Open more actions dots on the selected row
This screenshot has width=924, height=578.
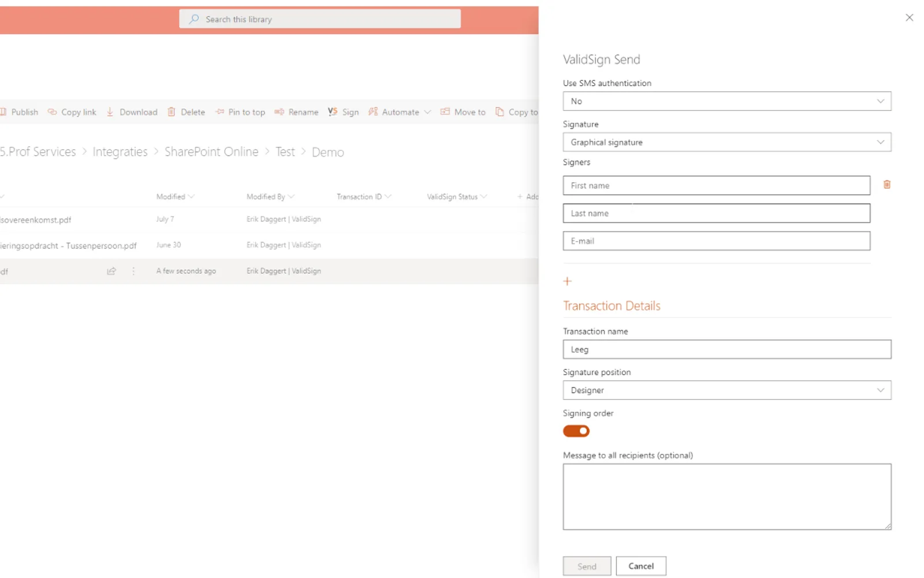pos(133,271)
